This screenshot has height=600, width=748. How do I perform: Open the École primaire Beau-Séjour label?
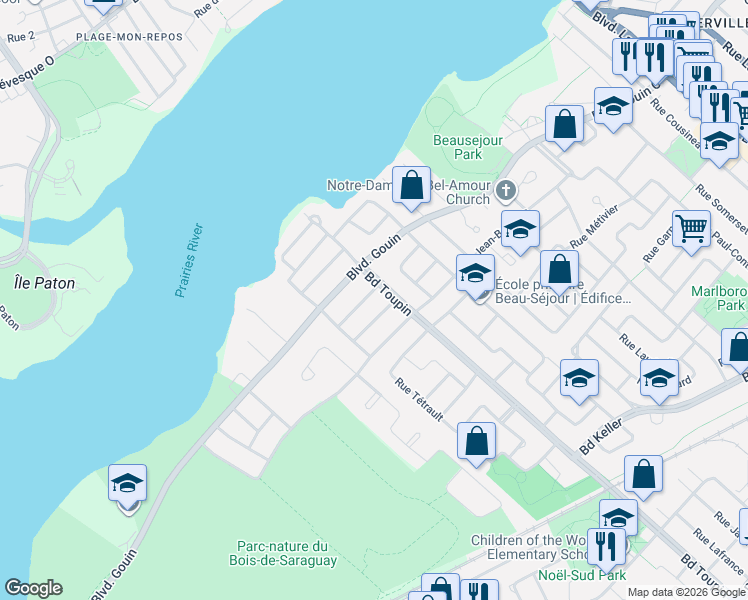click(x=563, y=291)
